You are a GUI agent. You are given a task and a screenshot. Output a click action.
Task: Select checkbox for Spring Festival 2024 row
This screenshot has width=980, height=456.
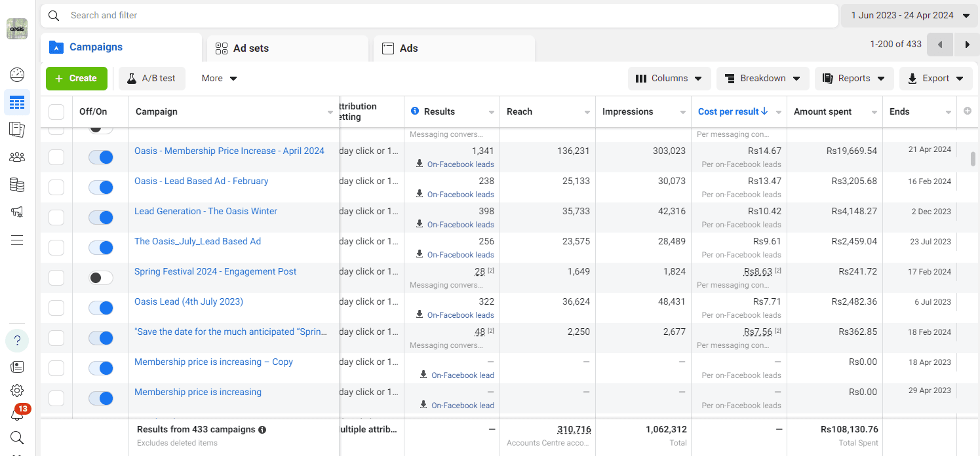pos(56,278)
